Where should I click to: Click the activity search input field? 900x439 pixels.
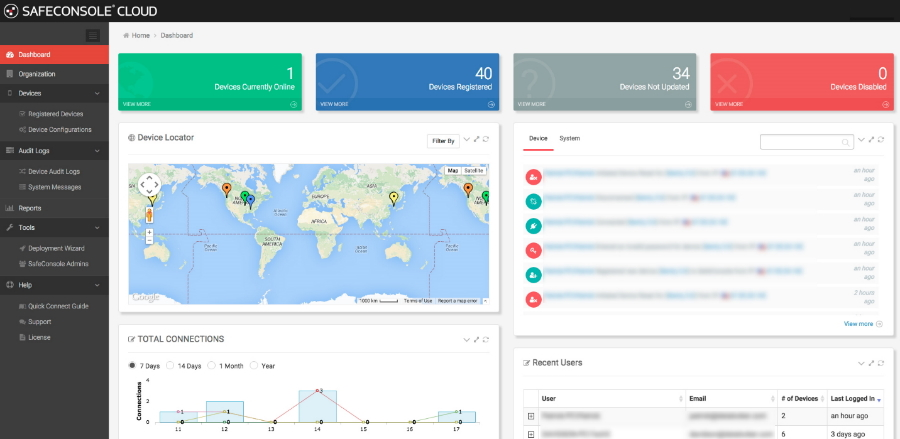click(806, 142)
